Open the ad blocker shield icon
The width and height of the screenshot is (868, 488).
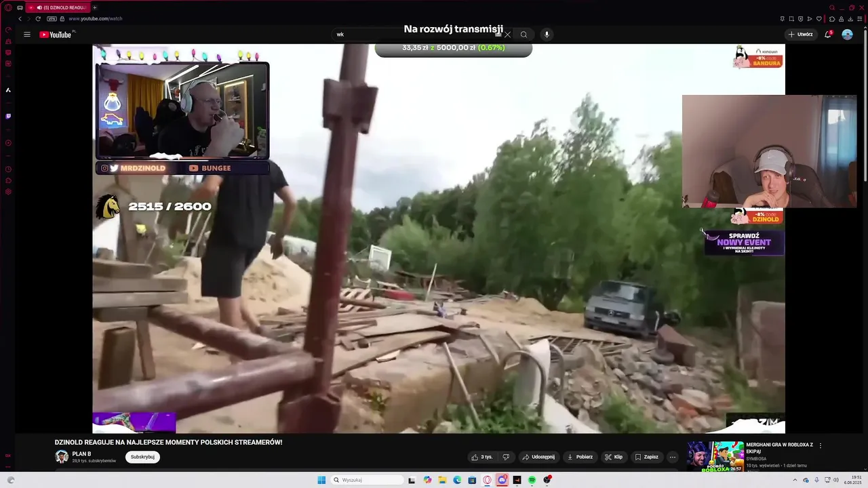pyautogui.click(x=801, y=18)
